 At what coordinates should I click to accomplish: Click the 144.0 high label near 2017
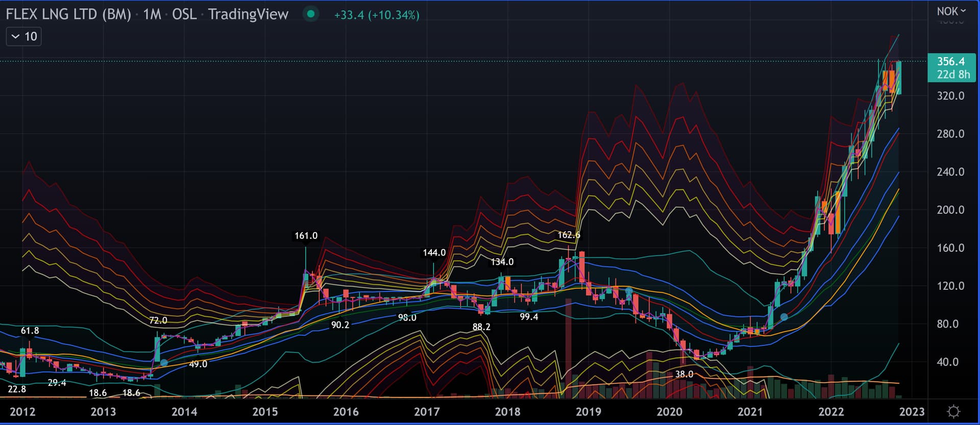(x=434, y=253)
